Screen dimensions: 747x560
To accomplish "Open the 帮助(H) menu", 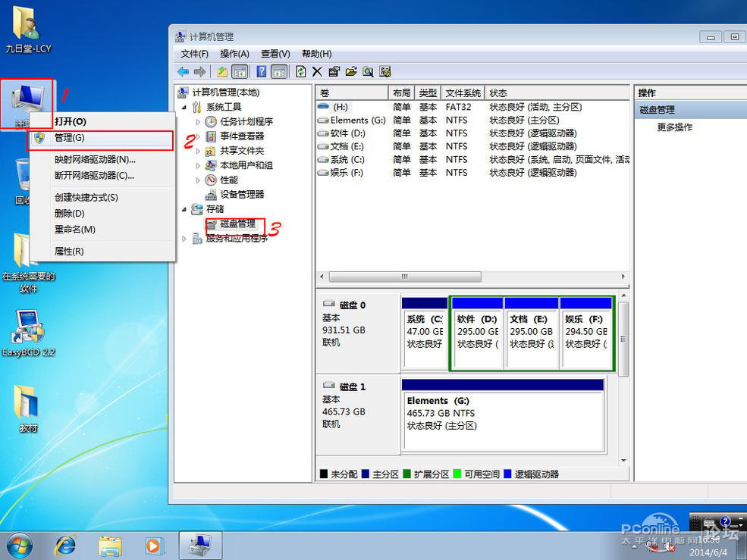I will (x=317, y=54).
